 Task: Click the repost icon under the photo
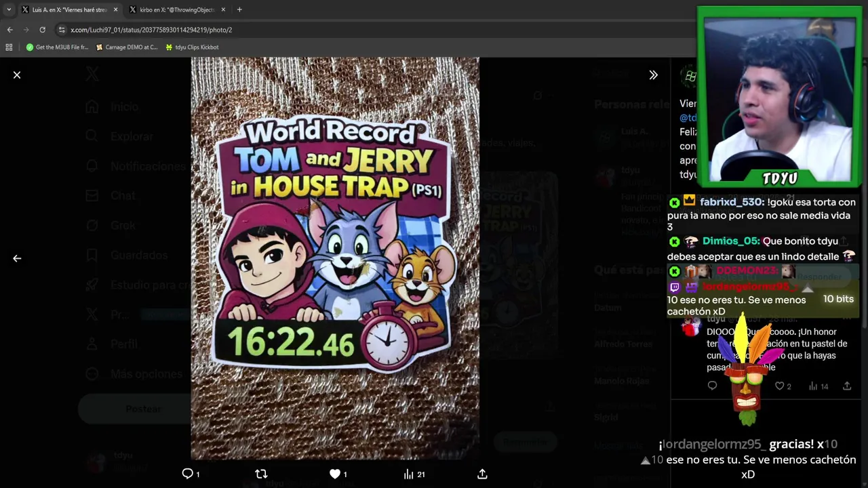coord(261,474)
